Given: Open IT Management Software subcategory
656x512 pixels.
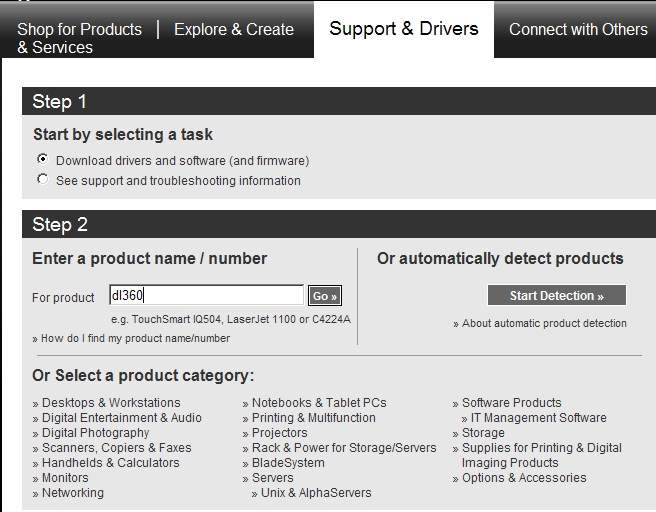Looking at the screenshot, I should coord(539,417).
